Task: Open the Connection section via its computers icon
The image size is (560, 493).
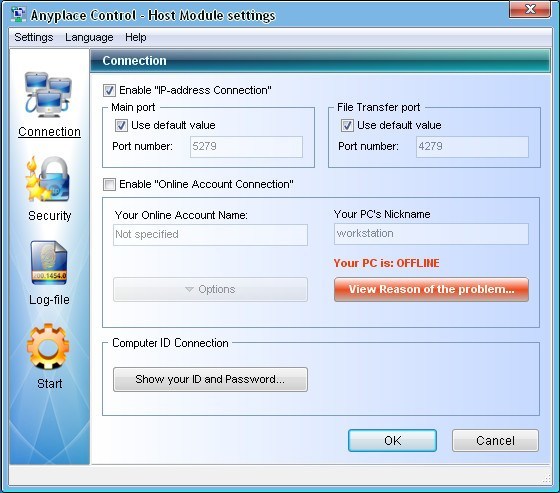Action: [48, 95]
